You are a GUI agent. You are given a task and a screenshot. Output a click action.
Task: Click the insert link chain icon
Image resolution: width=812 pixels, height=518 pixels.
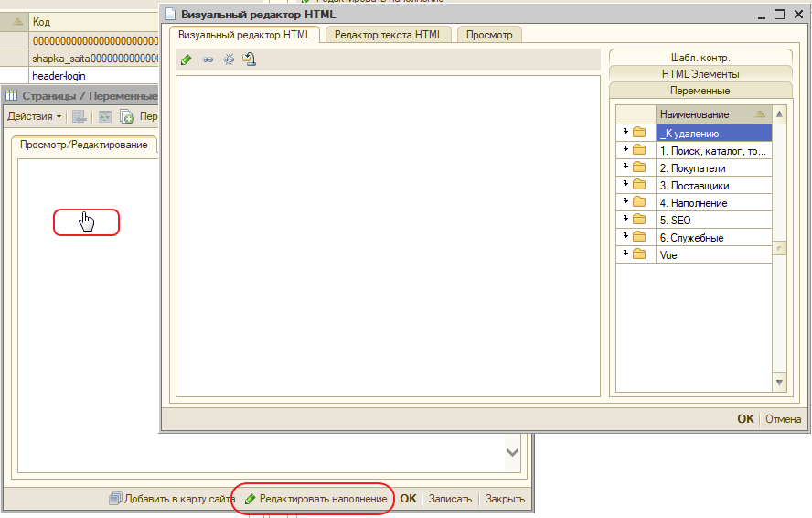click(x=208, y=59)
